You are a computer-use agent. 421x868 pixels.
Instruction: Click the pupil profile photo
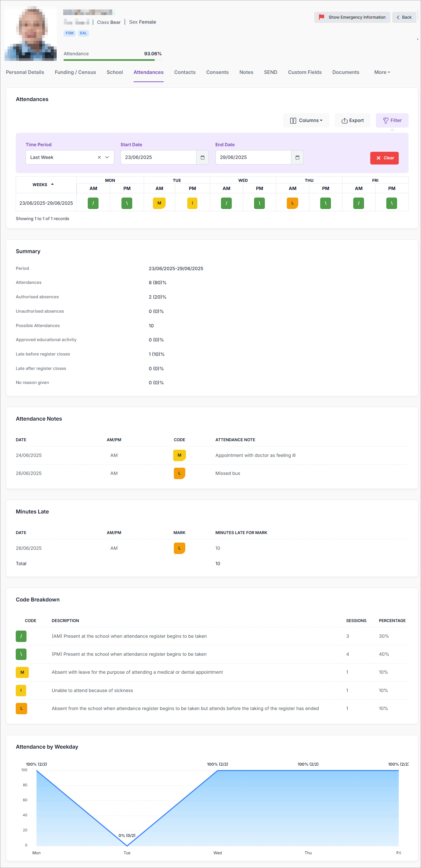click(x=31, y=34)
